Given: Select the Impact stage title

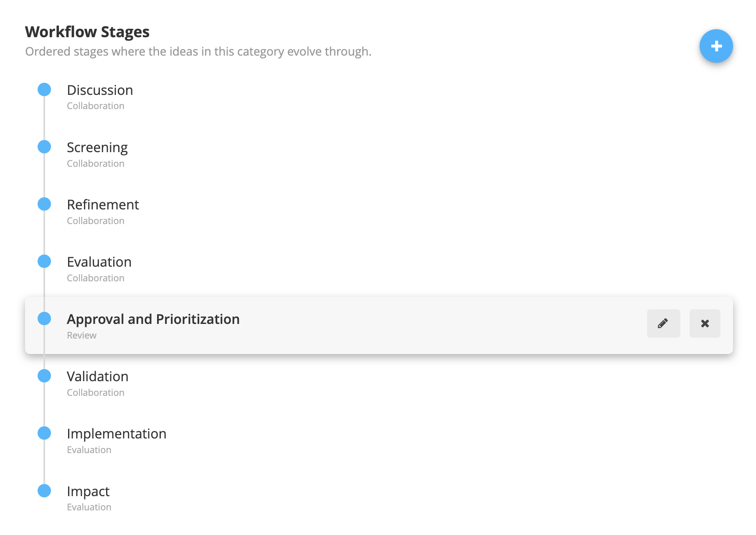Looking at the screenshot, I should pos(88,492).
